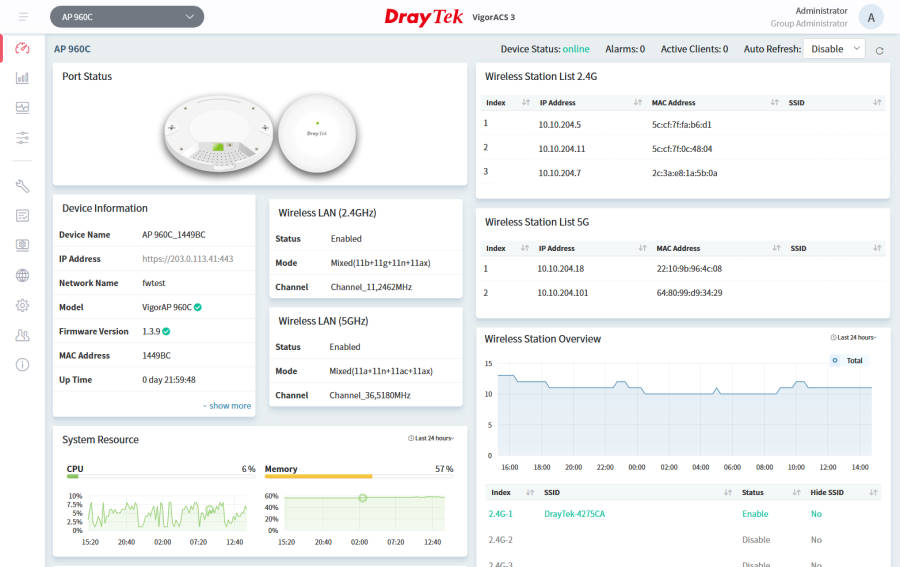
Task: Toggle the Total legend in Station Overview
Action: 848,360
